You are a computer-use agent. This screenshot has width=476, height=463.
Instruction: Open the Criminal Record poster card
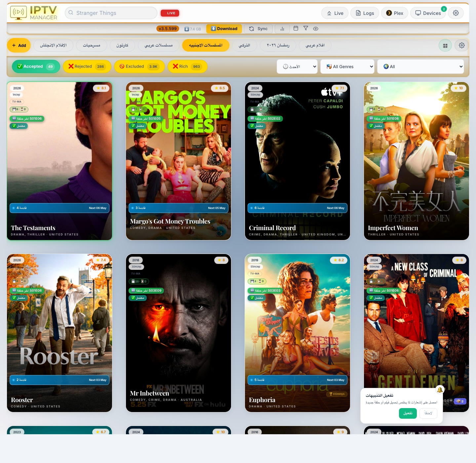pos(297,161)
